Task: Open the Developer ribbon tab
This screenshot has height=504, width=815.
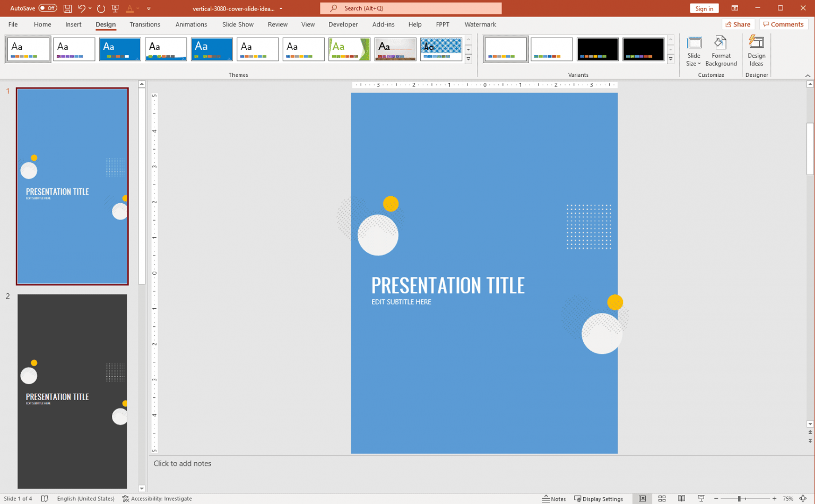Action: [343, 24]
